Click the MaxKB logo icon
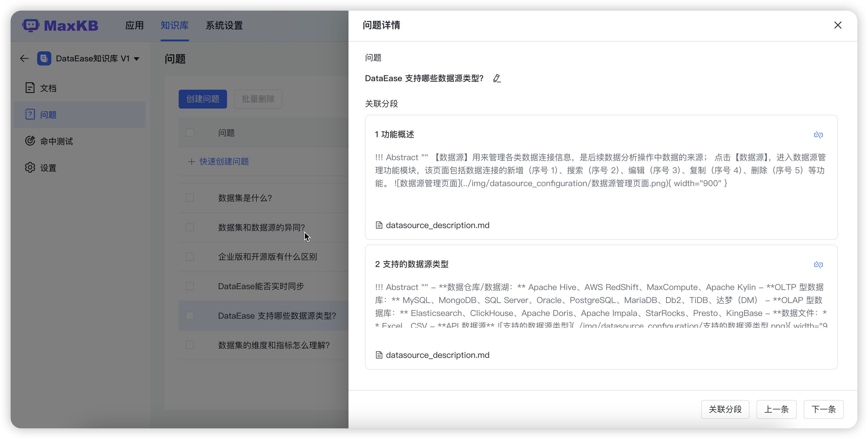 tap(31, 25)
